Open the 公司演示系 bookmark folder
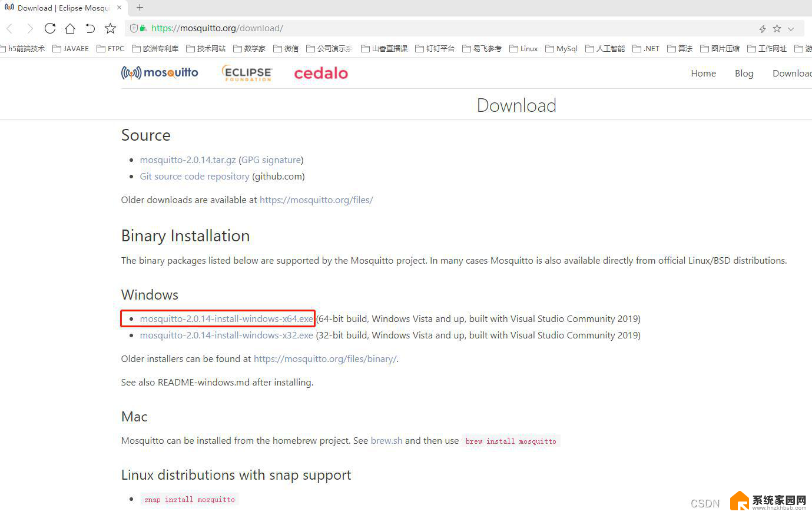The height and width of the screenshot is (515, 812). tap(330, 48)
